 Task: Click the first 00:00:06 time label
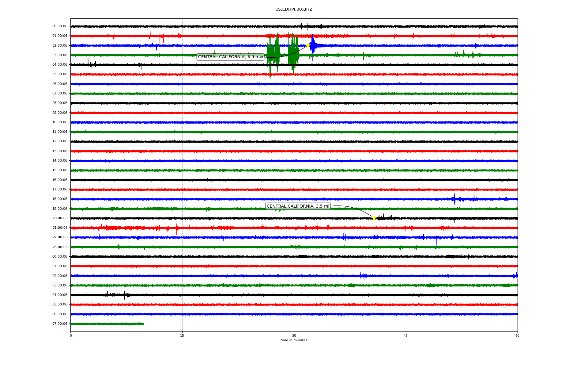[x=60, y=26]
